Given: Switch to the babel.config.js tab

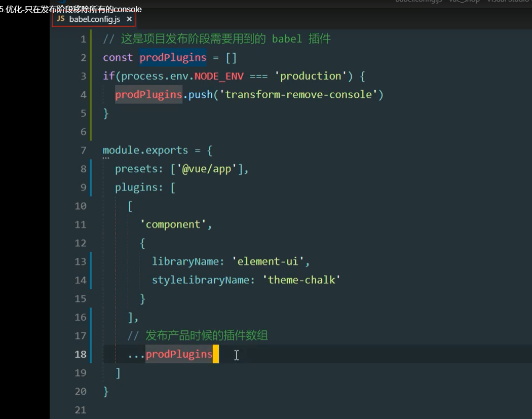Looking at the screenshot, I should click(x=94, y=19).
